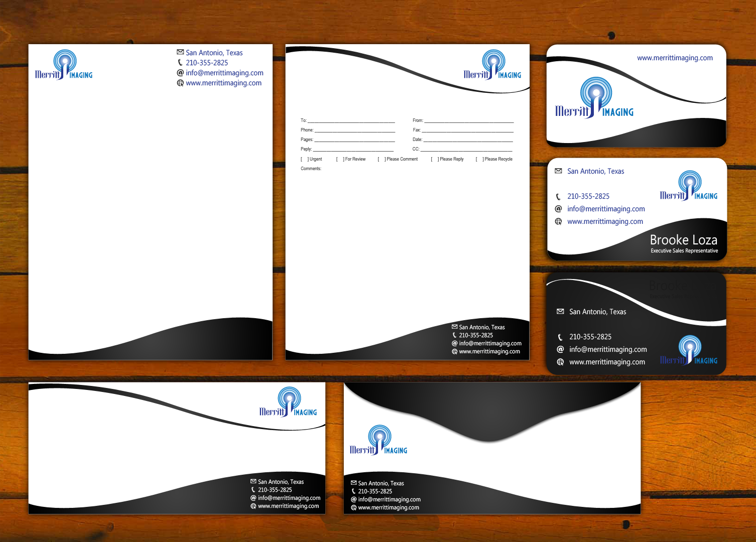Click the @ icon on Brooke Loza card
The width and height of the screenshot is (756, 542).
point(558,209)
